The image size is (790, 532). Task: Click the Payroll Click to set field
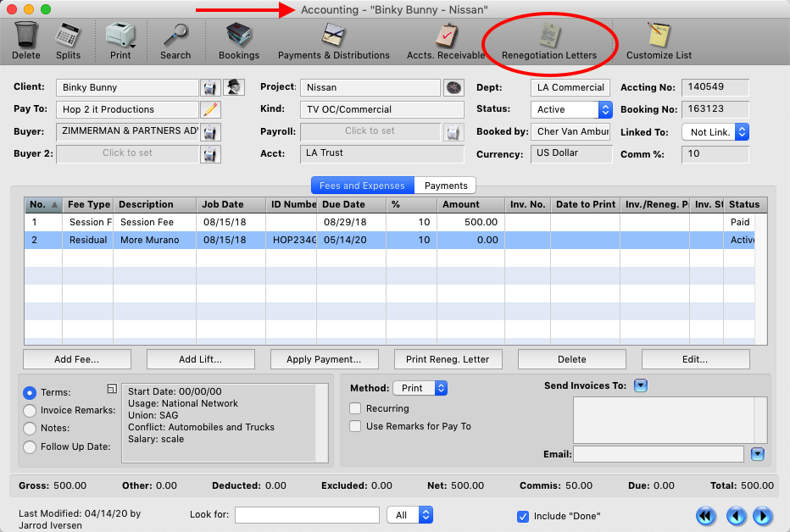pyautogui.click(x=370, y=131)
